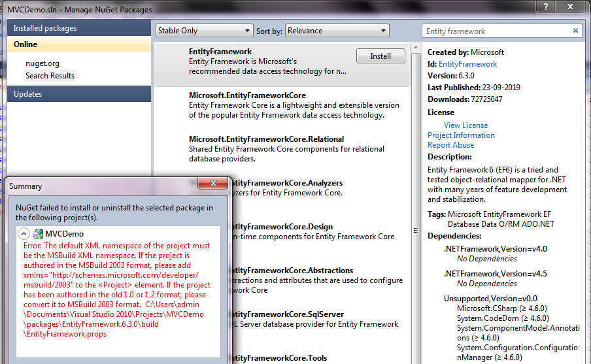Collapse the MVCDemo project error node
Screen dimensions: 591x364
[24, 234]
